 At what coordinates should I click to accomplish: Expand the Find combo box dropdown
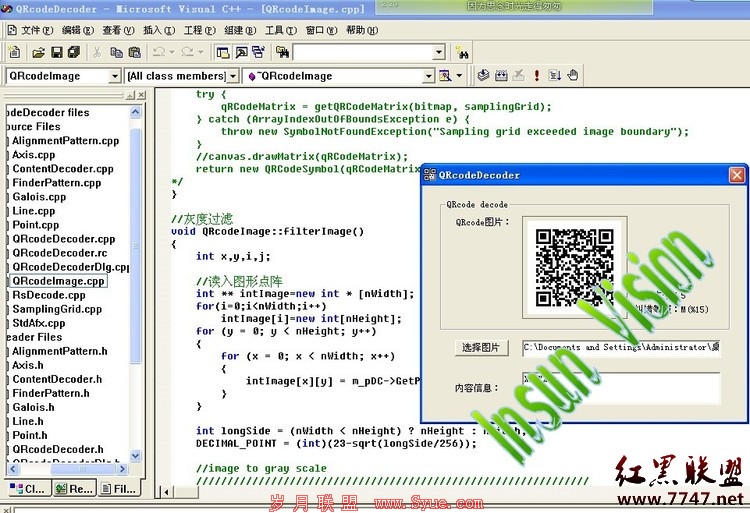pos(439,52)
